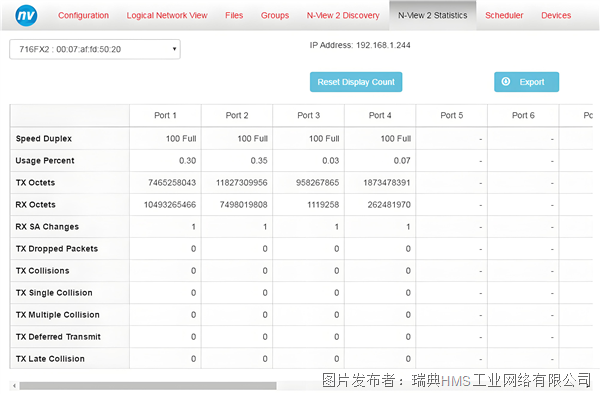Open the Scheduler tab

pos(504,15)
